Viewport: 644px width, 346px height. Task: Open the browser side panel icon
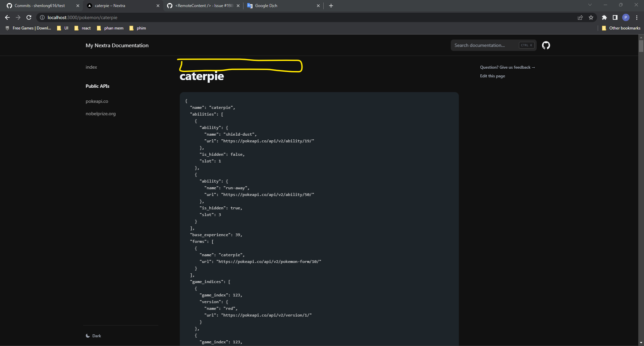(x=615, y=17)
